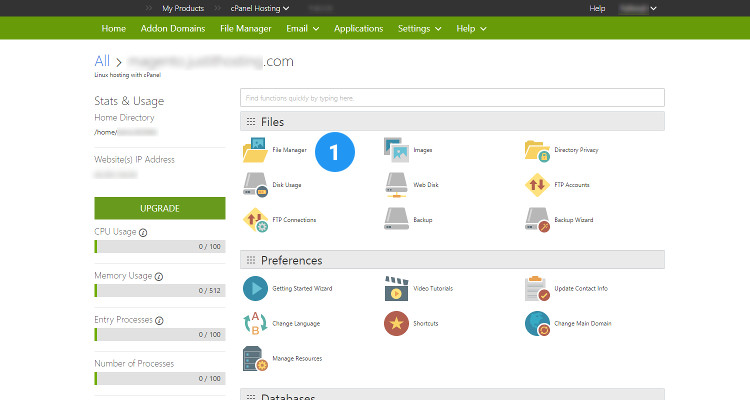Viewport: 750px width, 400px height.
Task: Open the account user dropdown
Action: coord(638,8)
